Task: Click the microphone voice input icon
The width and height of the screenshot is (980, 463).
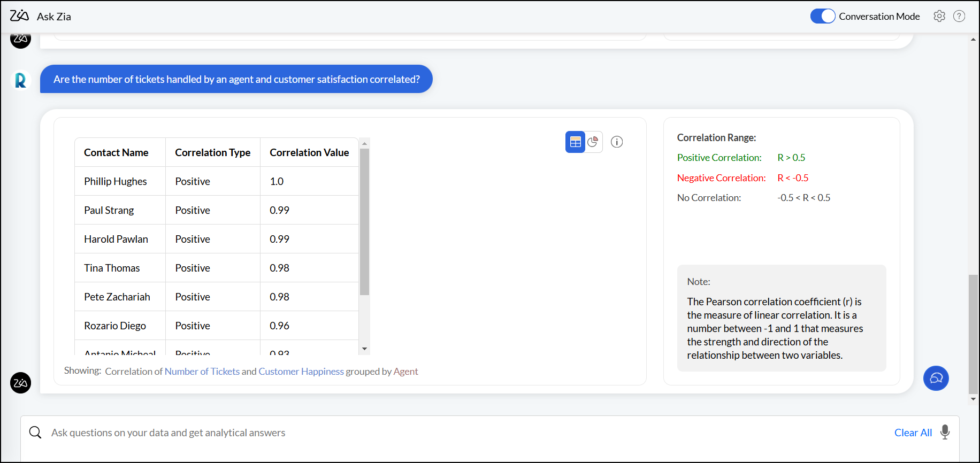Action: [x=945, y=432]
